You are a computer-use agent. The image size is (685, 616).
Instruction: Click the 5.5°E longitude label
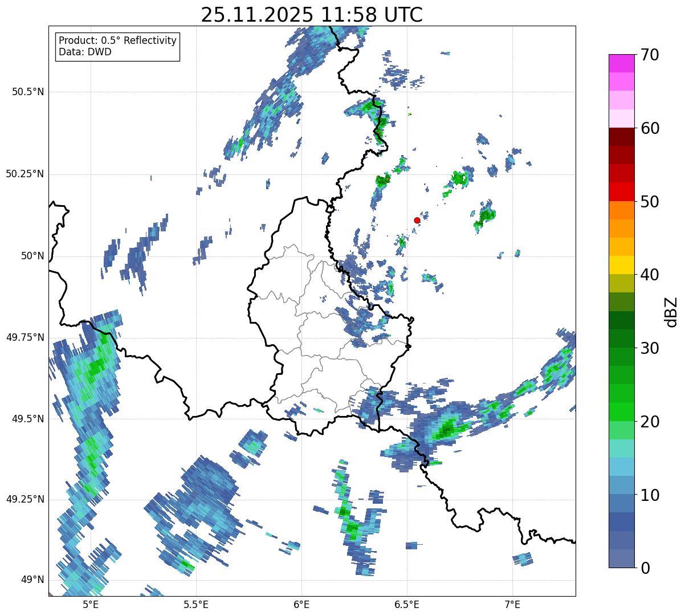(196, 605)
